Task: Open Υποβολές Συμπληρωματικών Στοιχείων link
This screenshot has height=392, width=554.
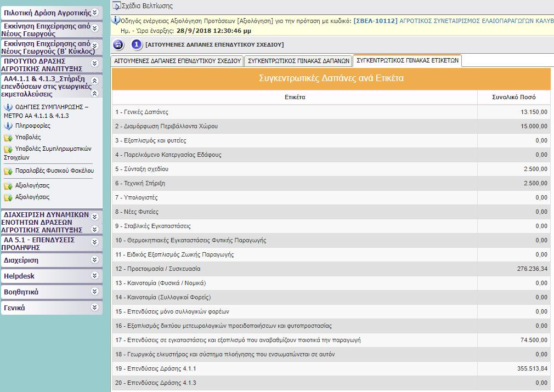Action: (48, 153)
